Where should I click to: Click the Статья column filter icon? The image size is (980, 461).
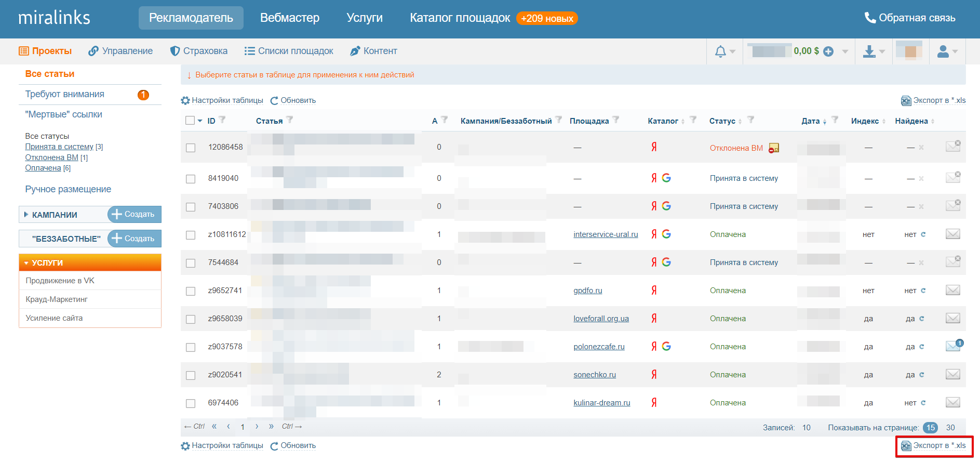tap(290, 120)
